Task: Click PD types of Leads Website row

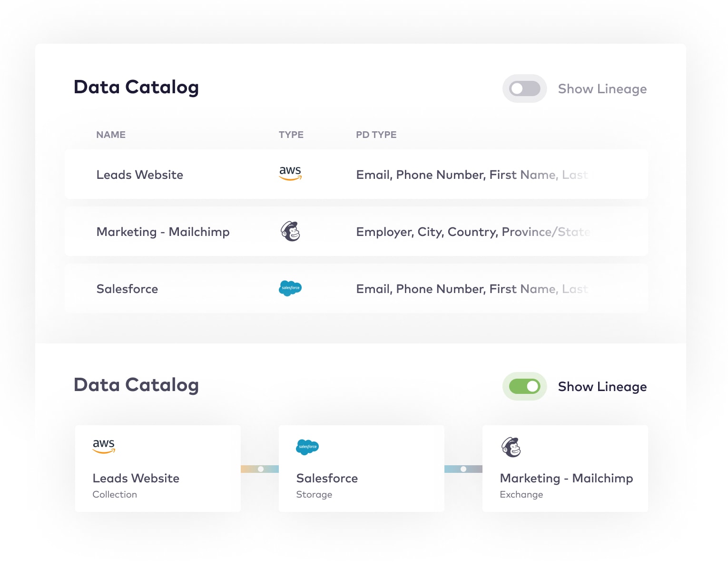Action: 472,175
